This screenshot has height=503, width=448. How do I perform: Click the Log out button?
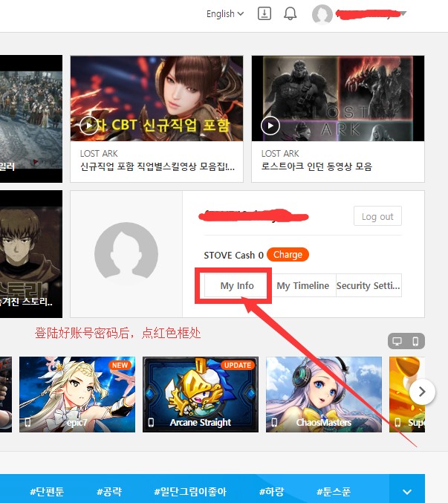click(377, 216)
